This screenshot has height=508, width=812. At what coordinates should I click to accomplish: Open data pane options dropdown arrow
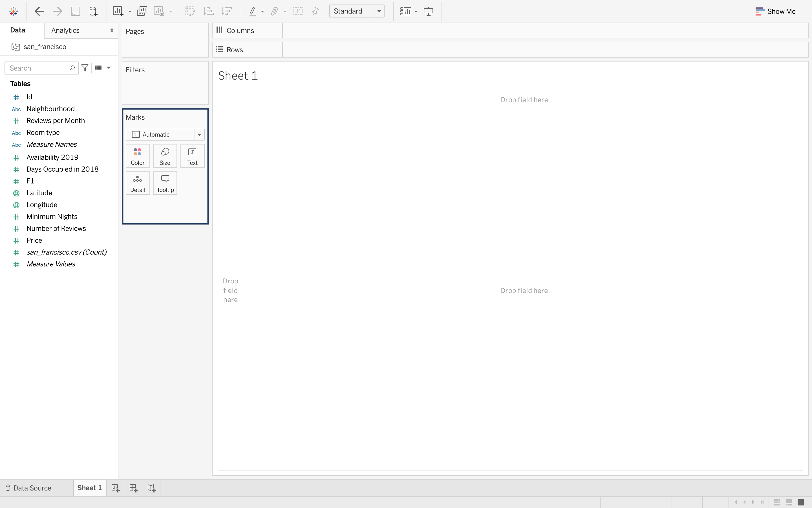click(x=109, y=68)
